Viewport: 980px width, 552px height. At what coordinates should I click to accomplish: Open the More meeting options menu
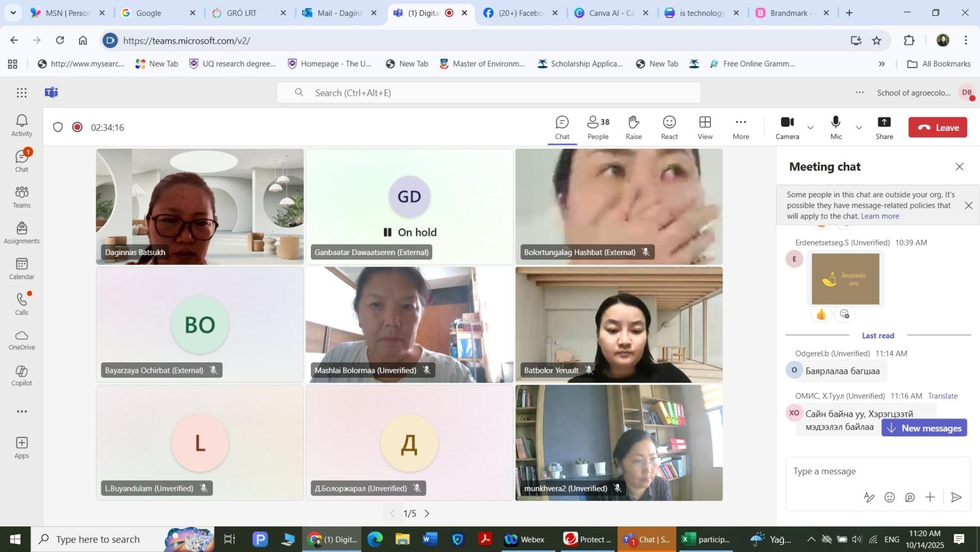[x=740, y=128]
